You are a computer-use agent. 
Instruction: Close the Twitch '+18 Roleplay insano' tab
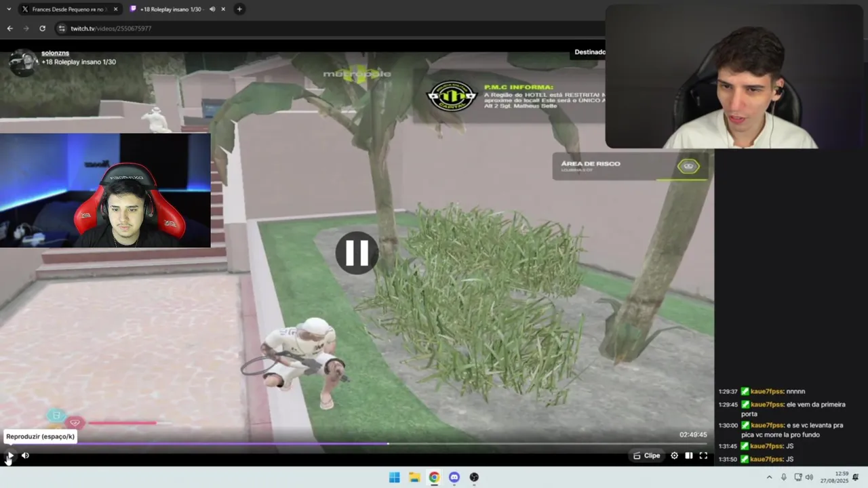[223, 9]
